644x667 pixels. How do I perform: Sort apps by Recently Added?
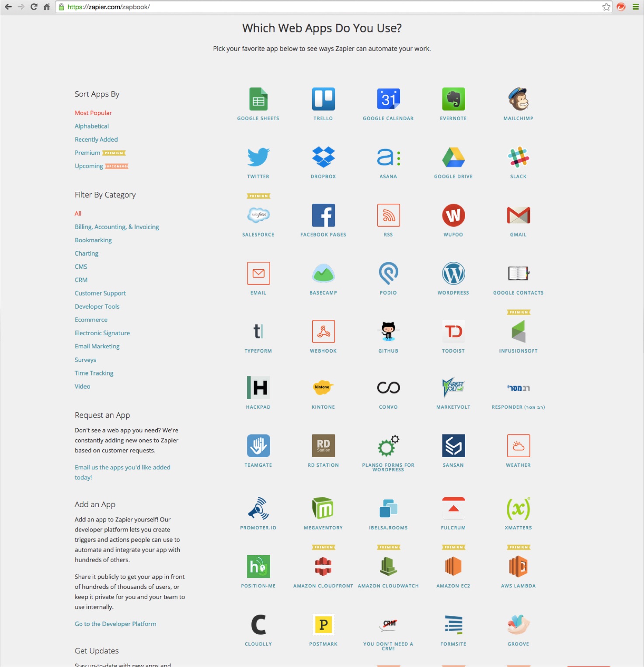[x=96, y=139]
